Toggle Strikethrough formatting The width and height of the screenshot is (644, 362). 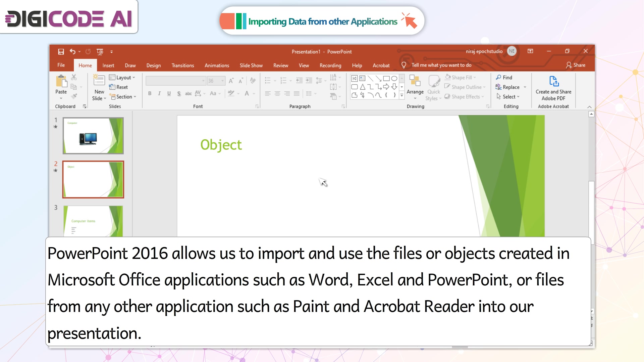(x=189, y=93)
